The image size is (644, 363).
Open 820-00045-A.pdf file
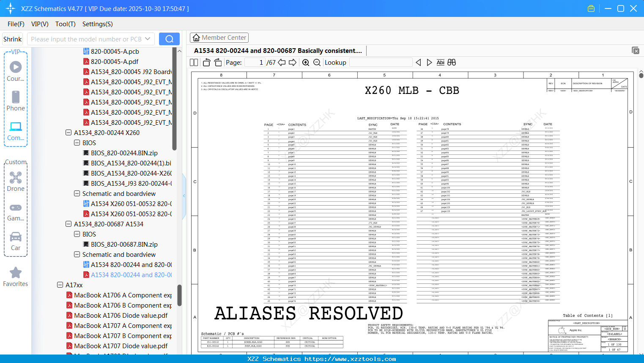tap(115, 62)
